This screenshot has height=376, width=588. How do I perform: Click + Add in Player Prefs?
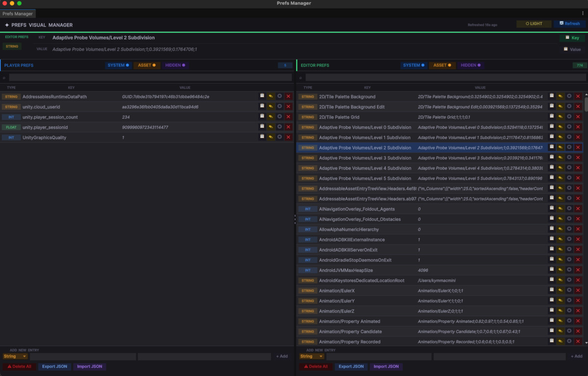pyautogui.click(x=282, y=356)
